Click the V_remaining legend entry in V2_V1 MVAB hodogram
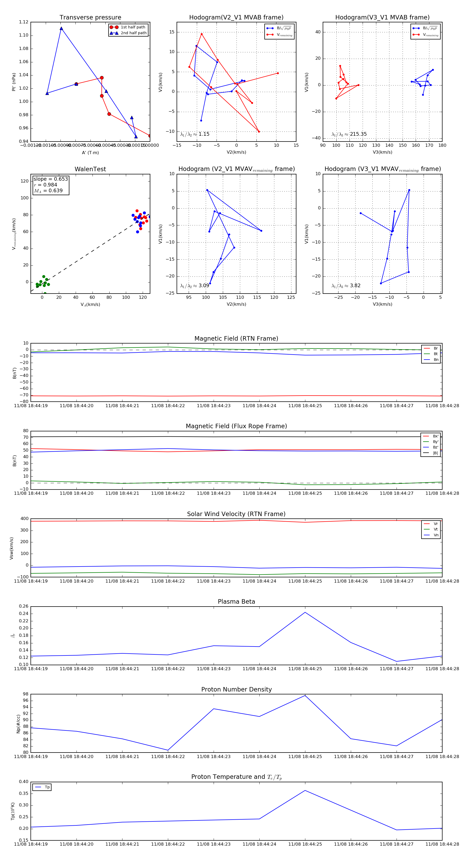Screen dimensions: 473x868 pos(279,35)
